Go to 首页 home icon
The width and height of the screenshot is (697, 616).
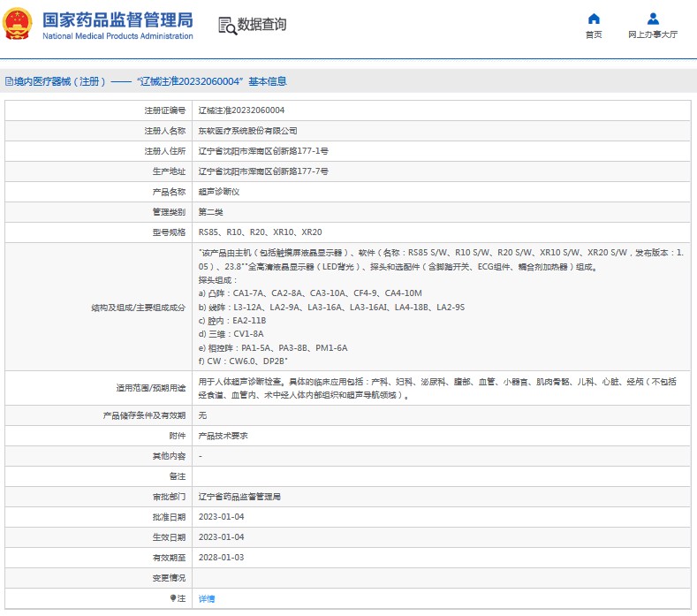(x=594, y=19)
